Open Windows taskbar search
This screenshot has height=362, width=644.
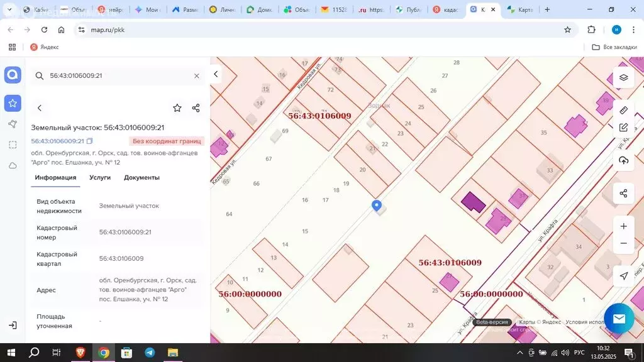[34, 353]
